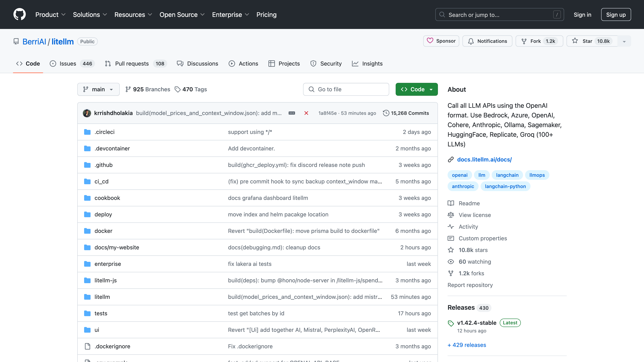Open the .devcontainer folder icon
Image resolution: width=644 pixels, height=362 pixels.
(x=87, y=148)
